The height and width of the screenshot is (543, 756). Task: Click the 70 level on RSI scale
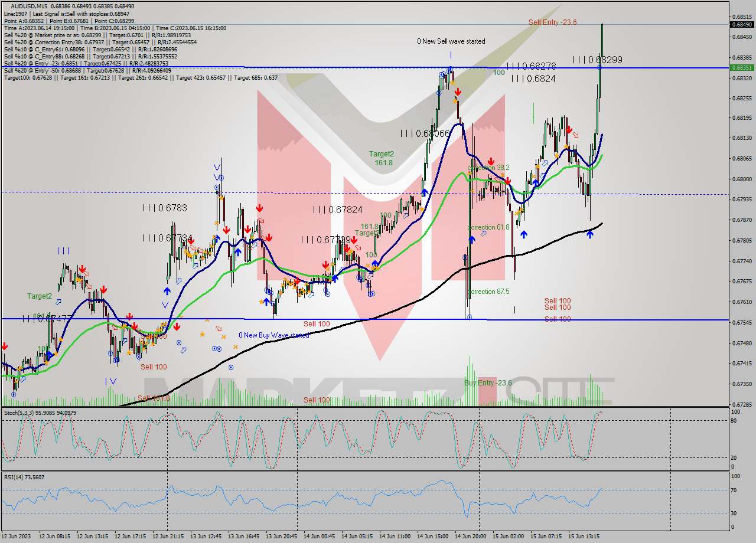(734, 490)
